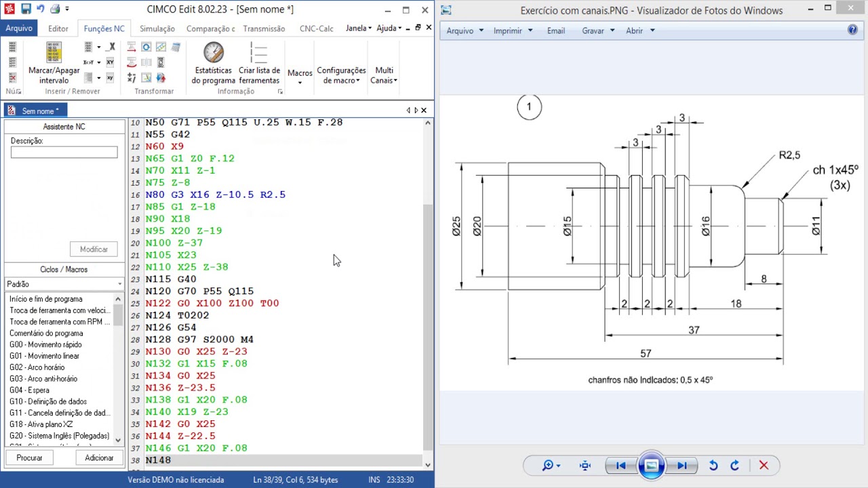Screen dimensions: 868x488
Task: Click the Criar lista de ferramentas icon
Action: 259,53
